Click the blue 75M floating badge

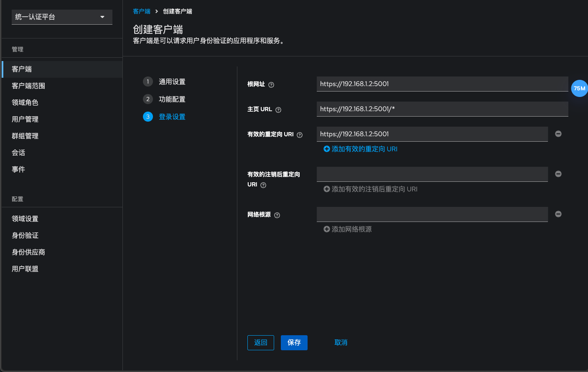tap(579, 88)
